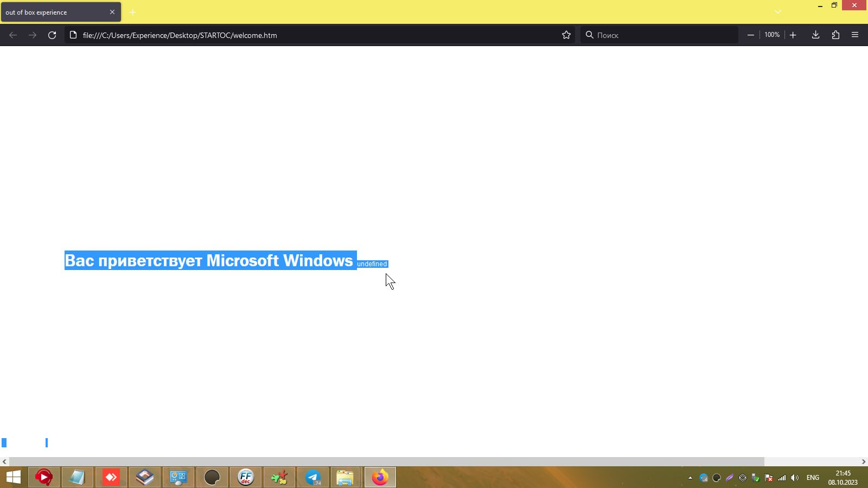The width and height of the screenshot is (868, 488).
Task: Close the Firefox window
Action: [x=854, y=5]
